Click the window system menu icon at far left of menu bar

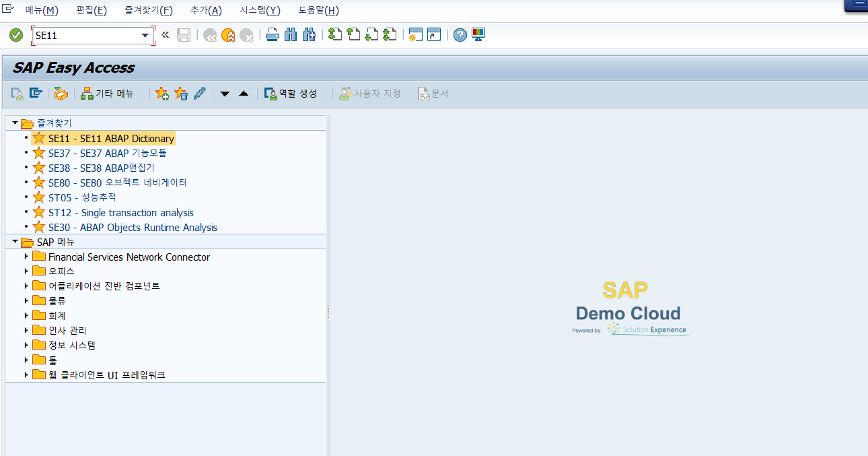8,9
